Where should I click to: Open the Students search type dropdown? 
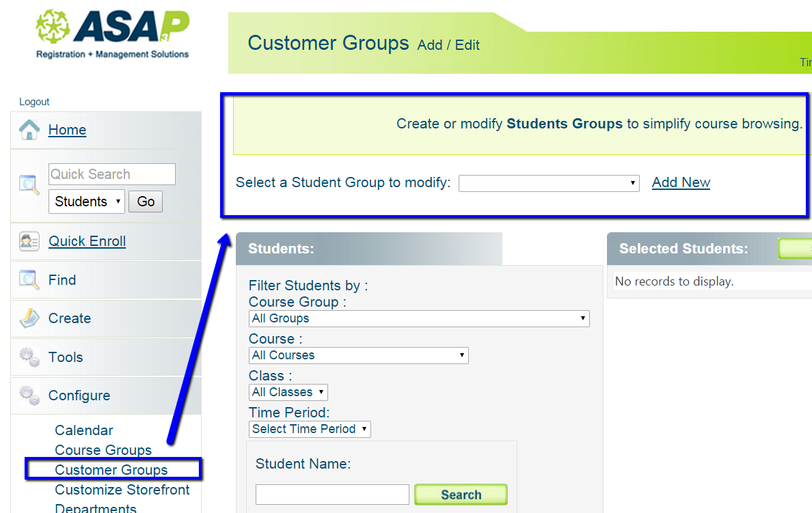click(x=86, y=202)
